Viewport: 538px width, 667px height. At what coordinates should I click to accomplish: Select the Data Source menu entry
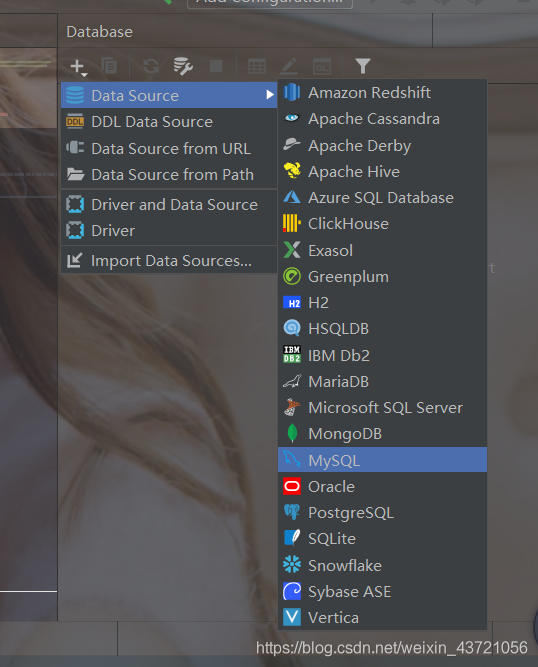pos(169,95)
